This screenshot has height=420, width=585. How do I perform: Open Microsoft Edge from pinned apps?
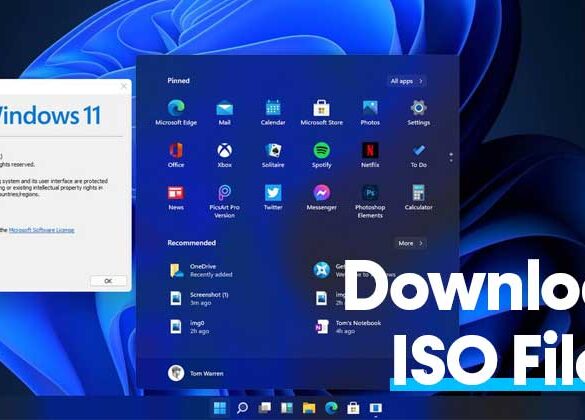point(176,112)
